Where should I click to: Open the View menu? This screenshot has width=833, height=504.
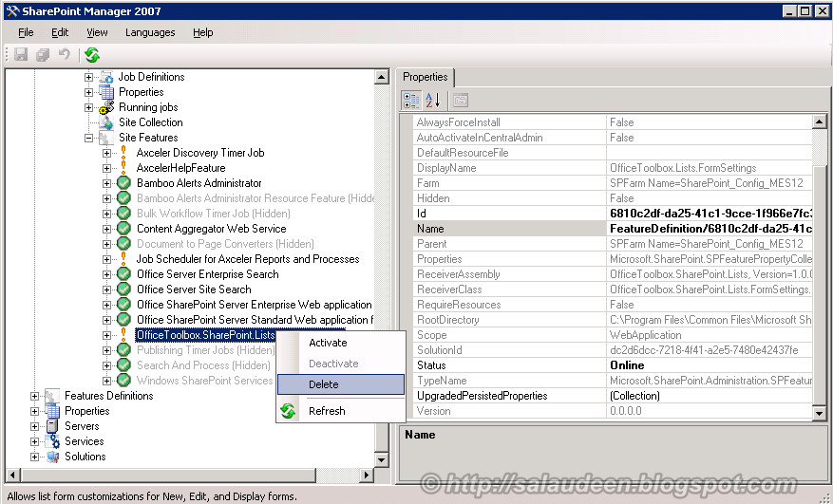point(97,32)
